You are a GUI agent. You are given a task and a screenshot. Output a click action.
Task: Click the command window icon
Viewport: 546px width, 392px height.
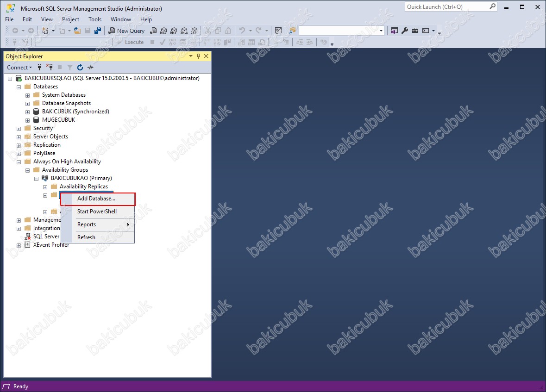(426, 31)
